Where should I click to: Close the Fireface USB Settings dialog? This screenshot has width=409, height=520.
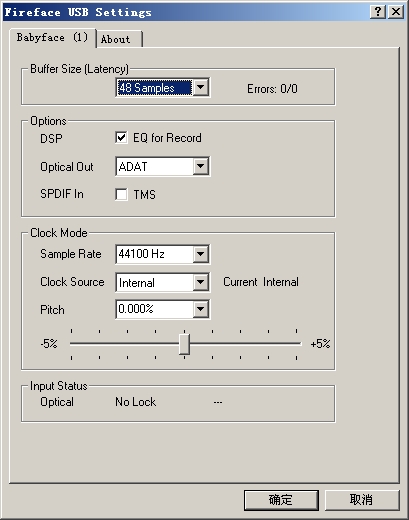click(396, 12)
